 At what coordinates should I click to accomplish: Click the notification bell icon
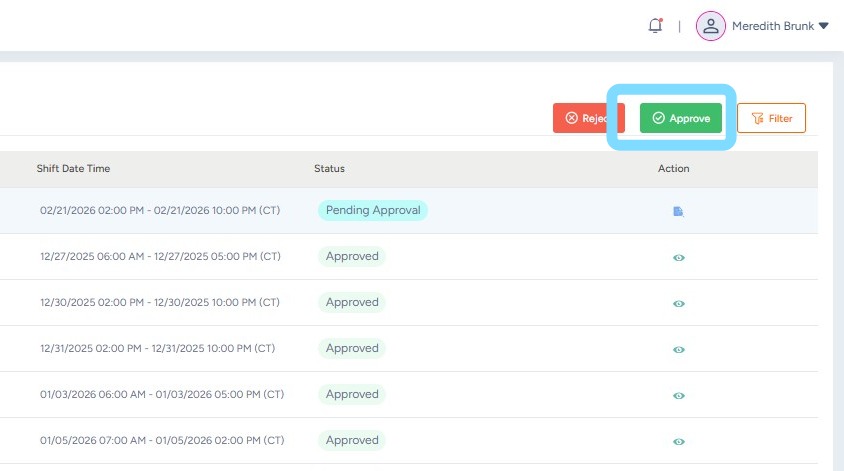tap(655, 26)
